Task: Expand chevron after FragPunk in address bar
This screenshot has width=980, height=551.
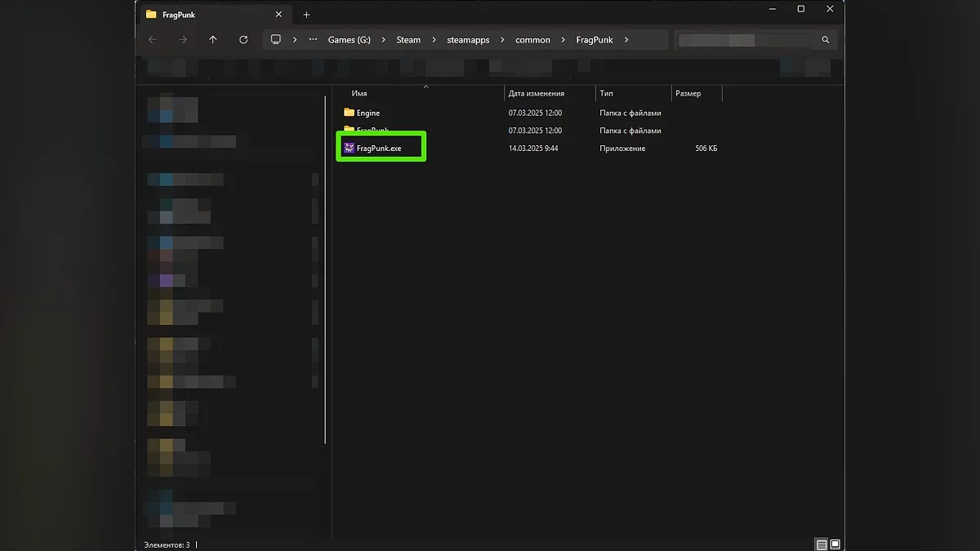Action: click(x=626, y=39)
